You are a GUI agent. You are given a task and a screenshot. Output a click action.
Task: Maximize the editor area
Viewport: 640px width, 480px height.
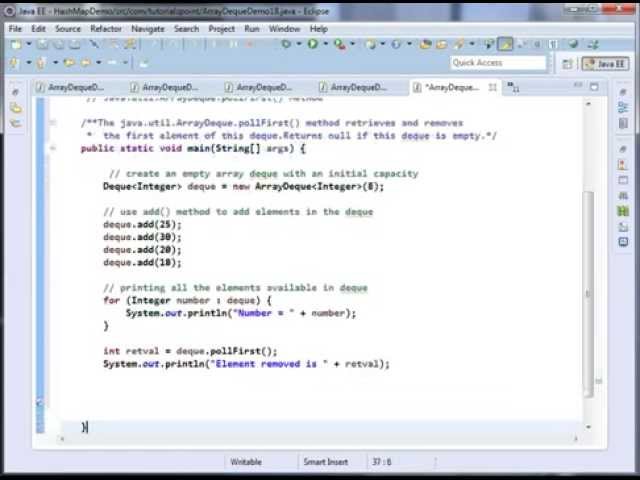(595, 87)
